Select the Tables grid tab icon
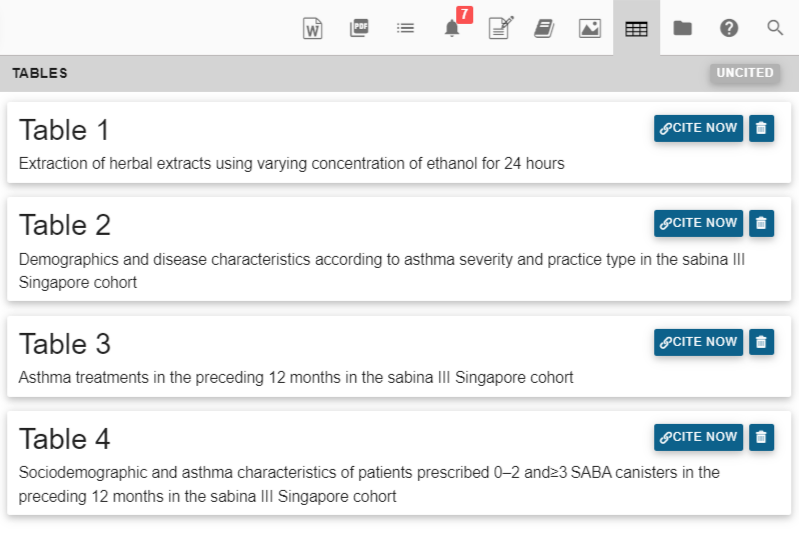This screenshot has height=550, width=799. [636, 28]
